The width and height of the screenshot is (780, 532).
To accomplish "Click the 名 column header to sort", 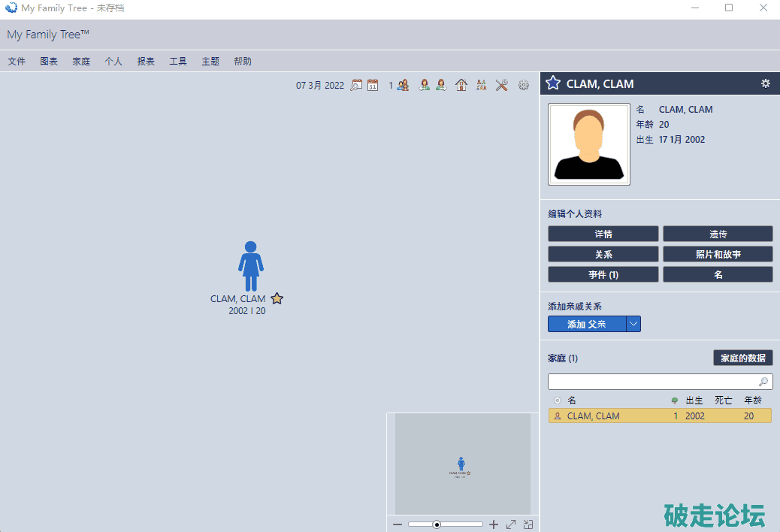I will 572,401.
